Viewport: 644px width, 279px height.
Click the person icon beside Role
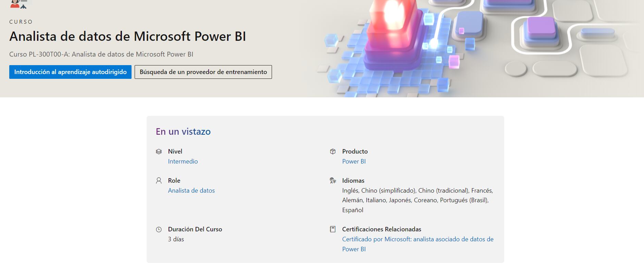tap(159, 181)
